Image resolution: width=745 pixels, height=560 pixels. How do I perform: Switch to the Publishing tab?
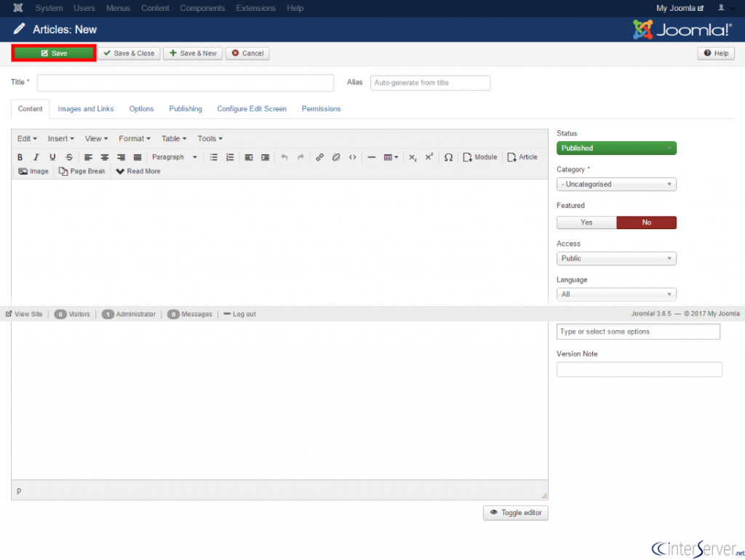tap(186, 109)
